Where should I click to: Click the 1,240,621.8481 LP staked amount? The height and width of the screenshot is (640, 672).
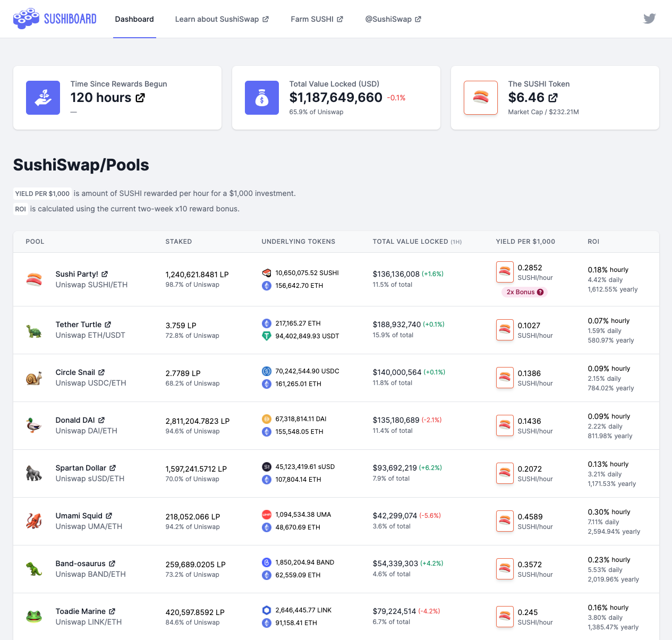[x=197, y=275]
